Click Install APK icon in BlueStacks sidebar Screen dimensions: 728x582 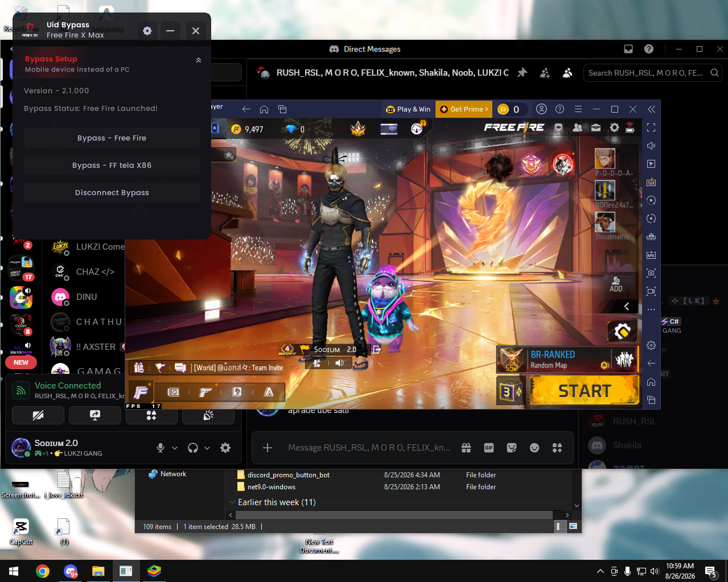coord(651,255)
